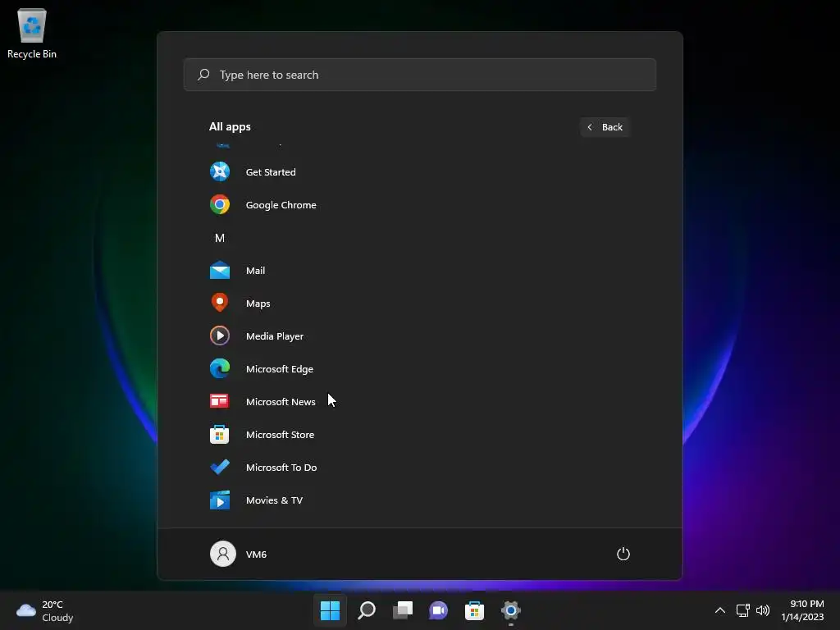Image resolution: width=840 pixels, height=630 pixels.
Task: Open the Microsoft Store bag icon in apps list
Action: pos(219,434)
